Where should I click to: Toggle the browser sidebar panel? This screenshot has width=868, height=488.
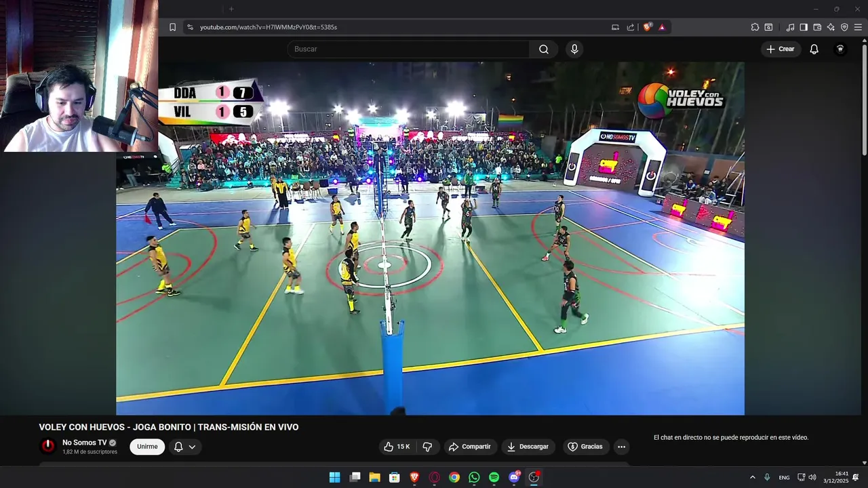click(804, 27)
